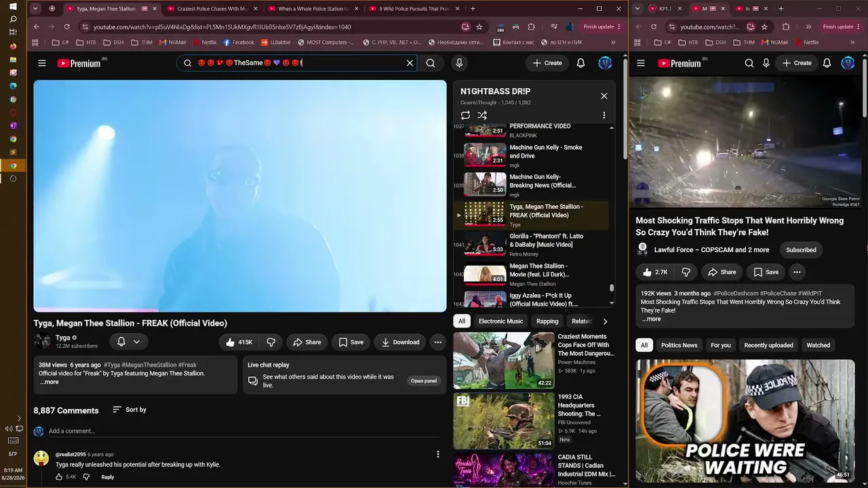Select the Recently uploaded chip
Screen dimensions: 868x488
pyautogui.click(x=768, y=345)
